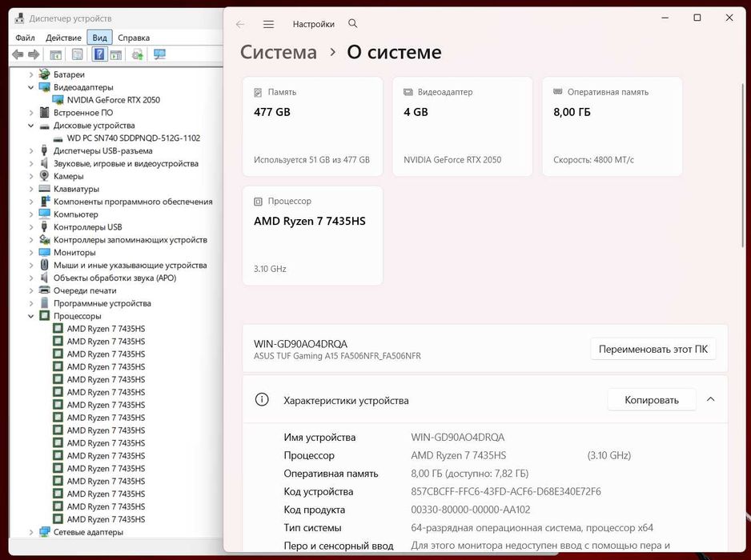Click the Батареи battery icon
Viewport: 751px width, 560px height.
point(45,74)
